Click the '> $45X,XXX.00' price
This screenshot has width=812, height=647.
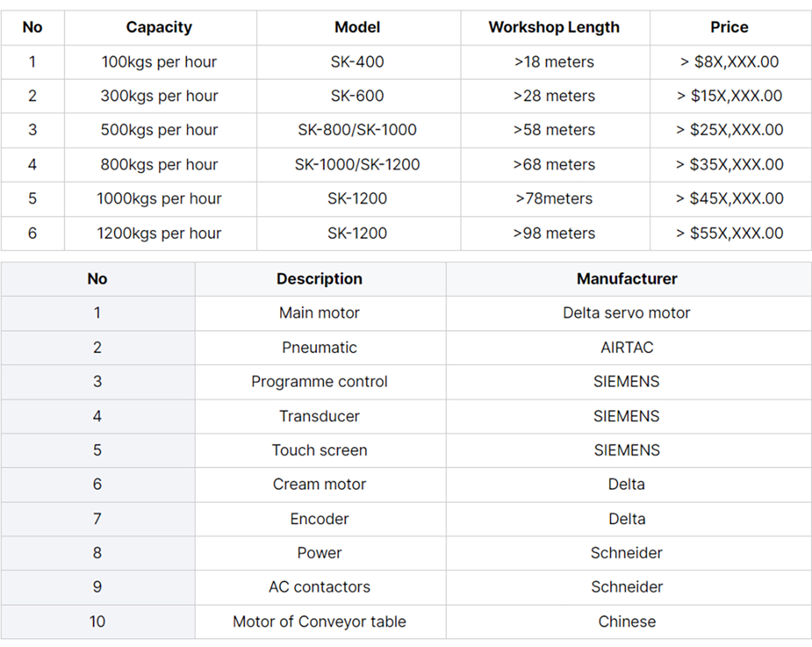pyautogui.click(x=729, y=198)
